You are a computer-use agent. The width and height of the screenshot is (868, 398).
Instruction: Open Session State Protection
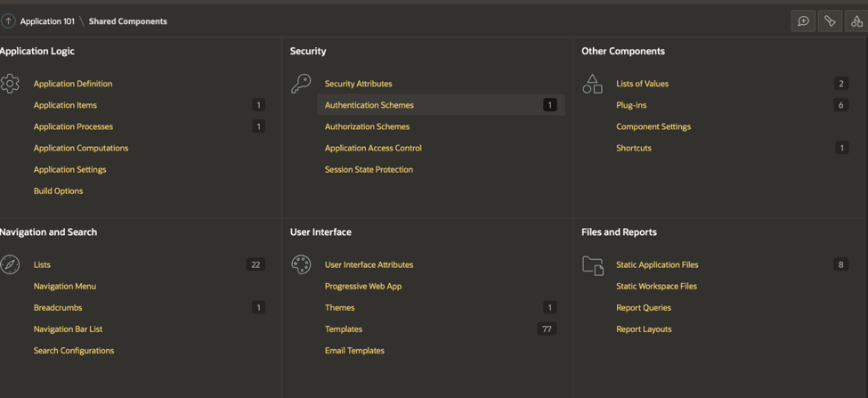tap(369, 169)
